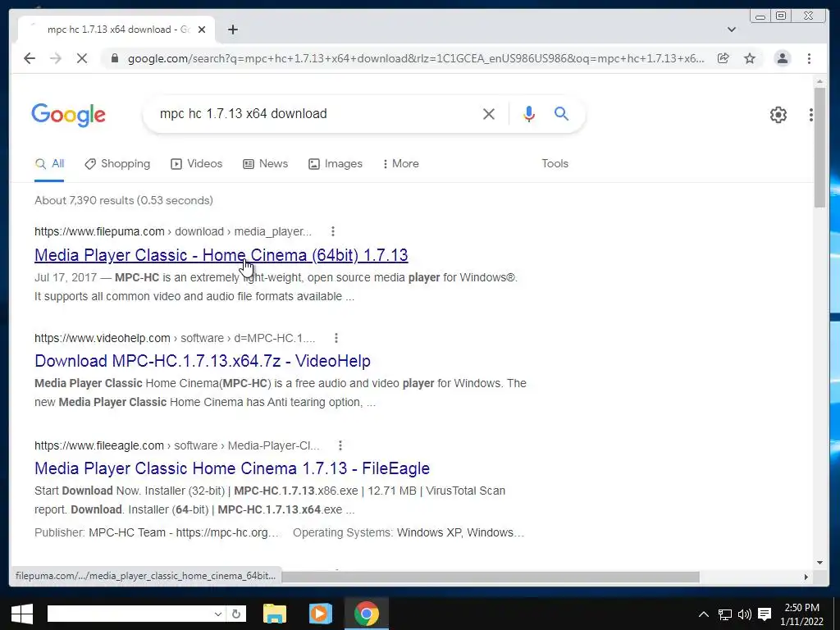The height and width of the screenshot is (630, 840).
Task: Switch to the Shopping tab
Action: pos(117,164)
